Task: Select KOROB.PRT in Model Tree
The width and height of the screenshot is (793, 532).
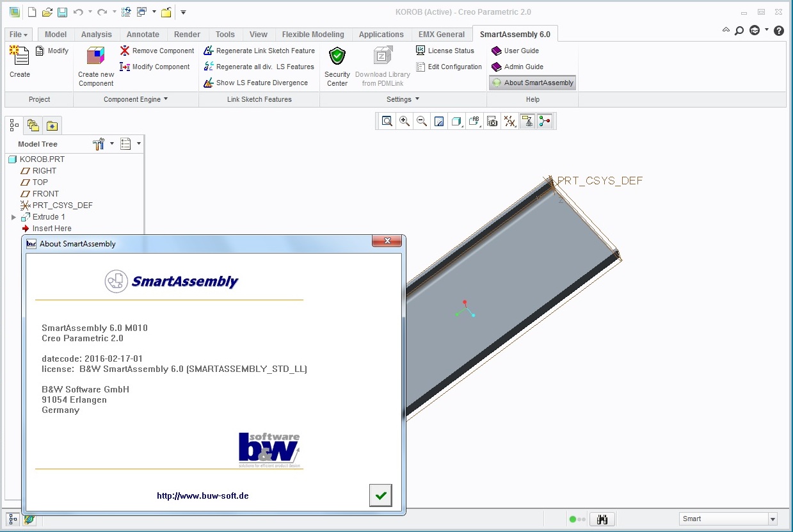Action: (36, 159)
